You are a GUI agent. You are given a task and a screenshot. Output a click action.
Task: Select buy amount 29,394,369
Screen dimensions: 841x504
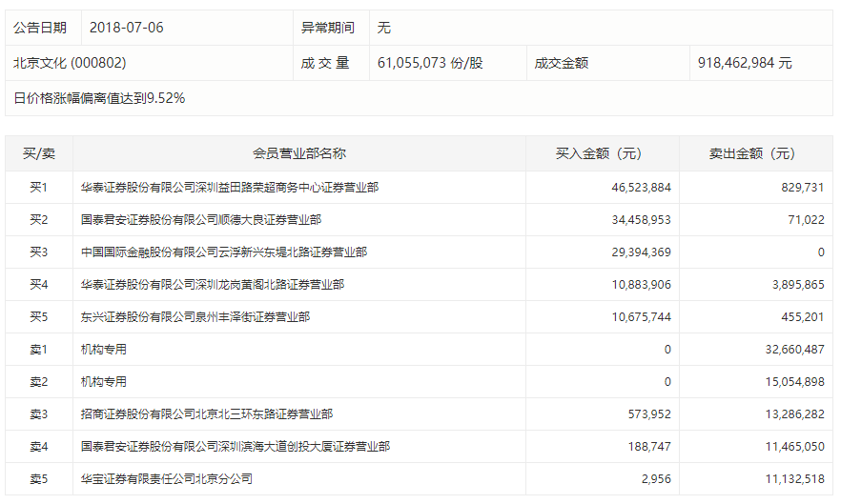tap(641, 252)
